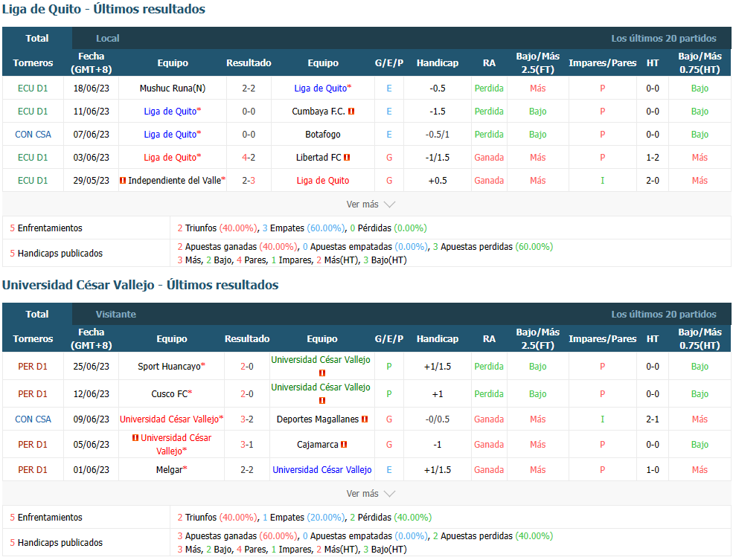The image size is (736, 560).
Task: Open Deportes Magallanes team link
Action: [x=317, y=419]
